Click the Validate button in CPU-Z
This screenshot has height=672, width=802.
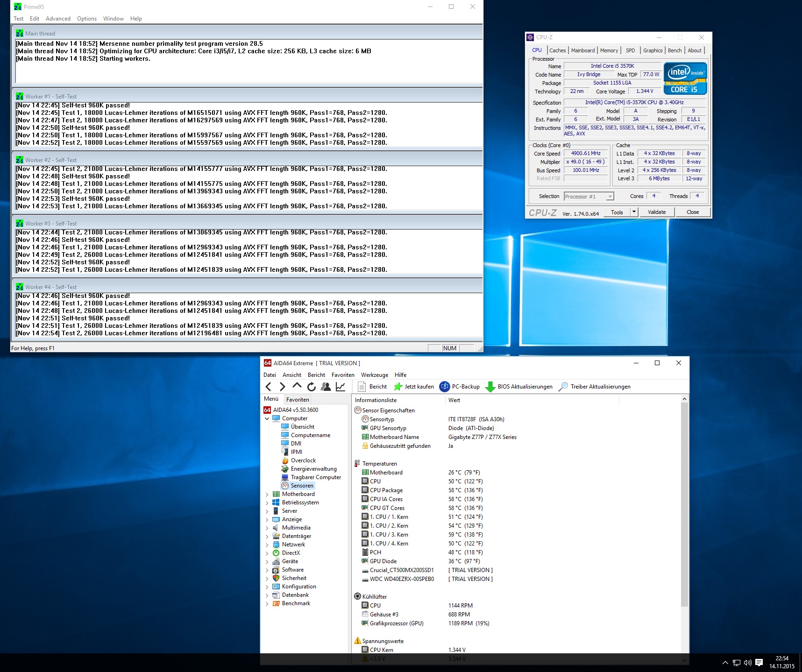point(657,212)
